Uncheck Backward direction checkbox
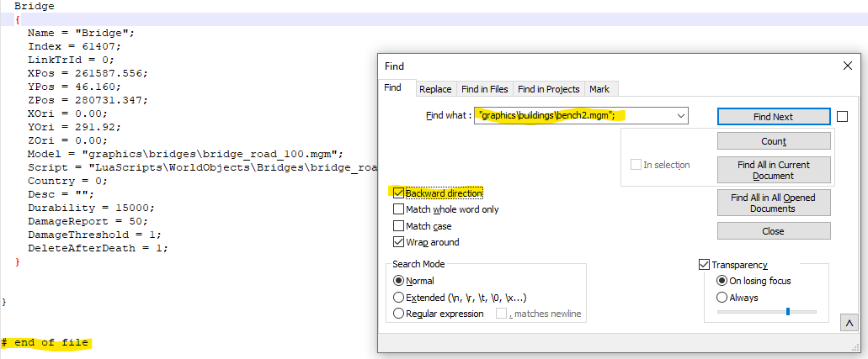Image resolution: width=868 pixels, height=359 pixels. (398, 193)
